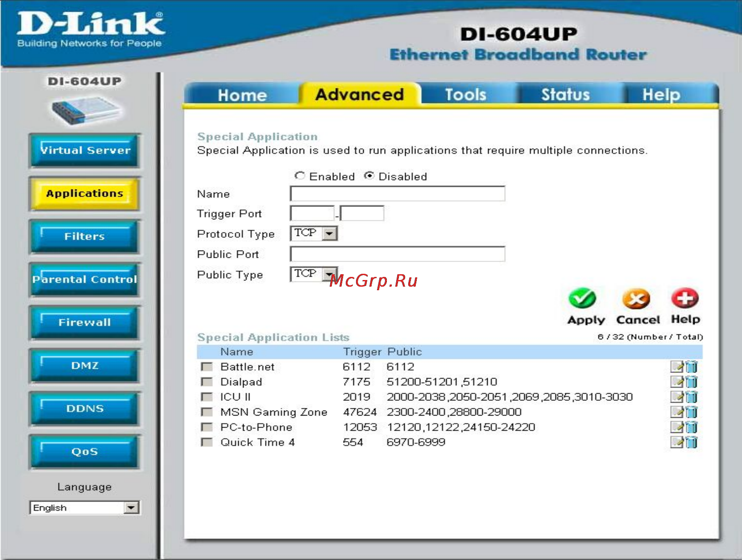
Task: Click the MSN Gaming Zone name text
Action: pyautogui.click(x=274, y=412)
